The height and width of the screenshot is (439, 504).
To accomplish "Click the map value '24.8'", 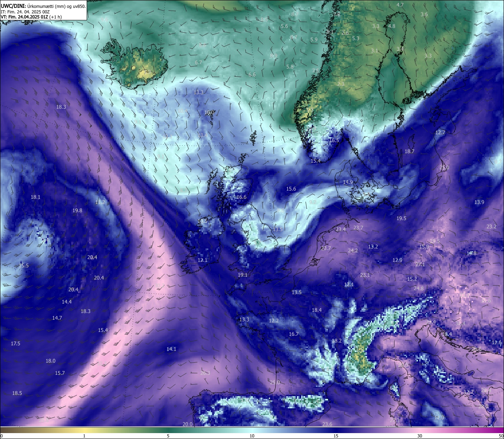I will (419, 289).
